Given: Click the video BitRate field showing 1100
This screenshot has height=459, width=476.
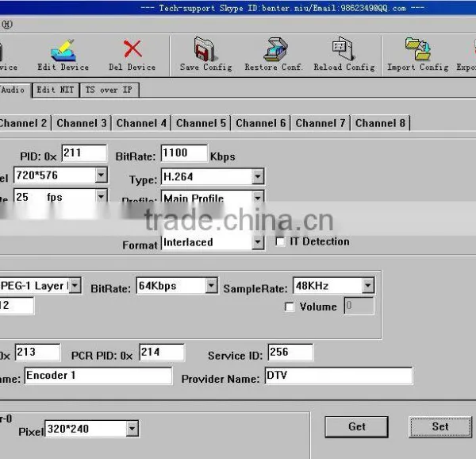Looking at the screenshot, I should click(x=184, y=152).
